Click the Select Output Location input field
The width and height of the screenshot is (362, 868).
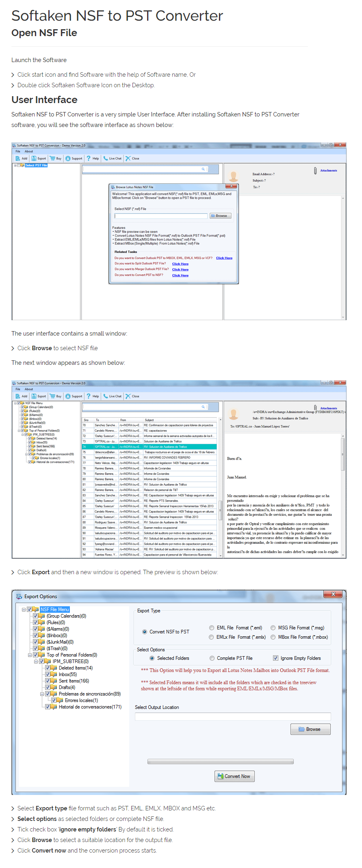(x=233, y=717)
